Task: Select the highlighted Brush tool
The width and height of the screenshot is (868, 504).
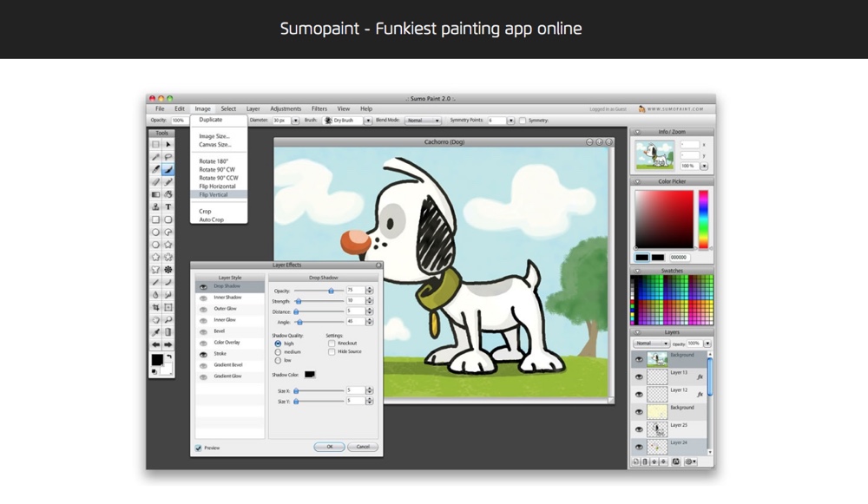Action: pos(168,170)
